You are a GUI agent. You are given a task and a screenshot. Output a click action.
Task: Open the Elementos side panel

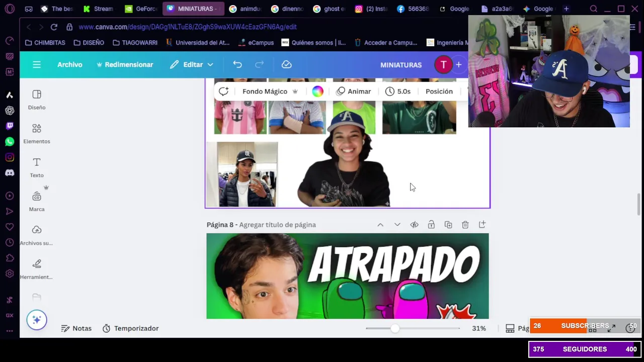[x=37, y=134]
